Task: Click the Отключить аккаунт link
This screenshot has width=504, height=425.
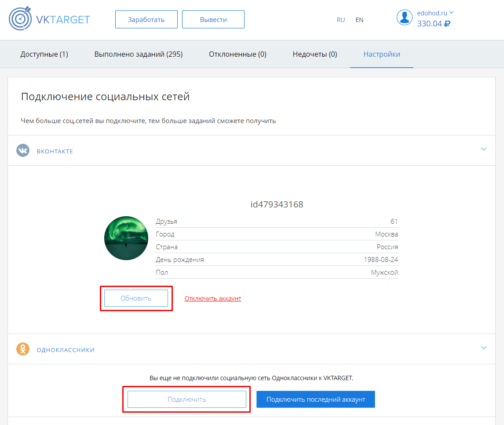Action: [213, 298]
